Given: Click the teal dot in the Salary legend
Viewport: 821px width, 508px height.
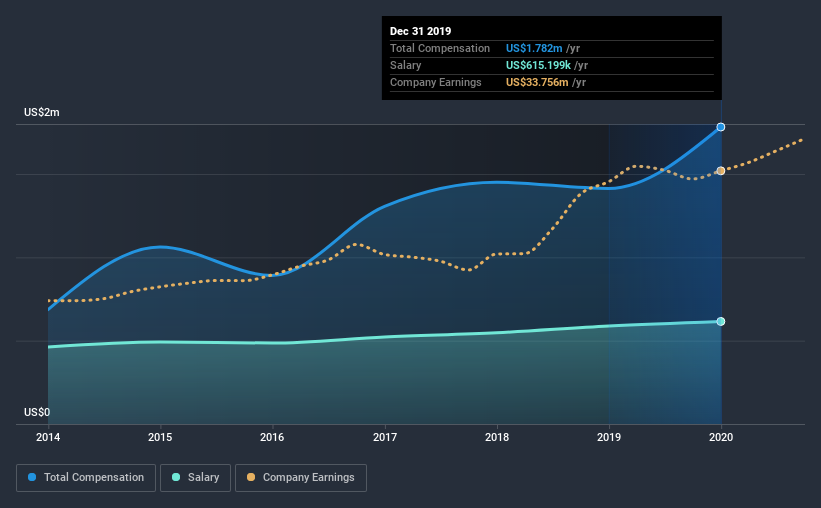Looking at the screenshot, I should [x=176, y=477].
